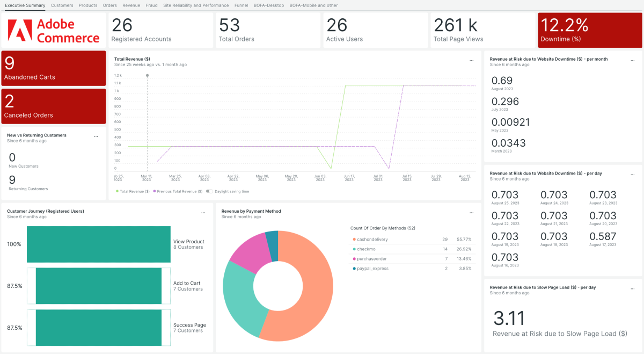
Task: Open the per day downtime widget menu
Action: [x=632, y=175]
